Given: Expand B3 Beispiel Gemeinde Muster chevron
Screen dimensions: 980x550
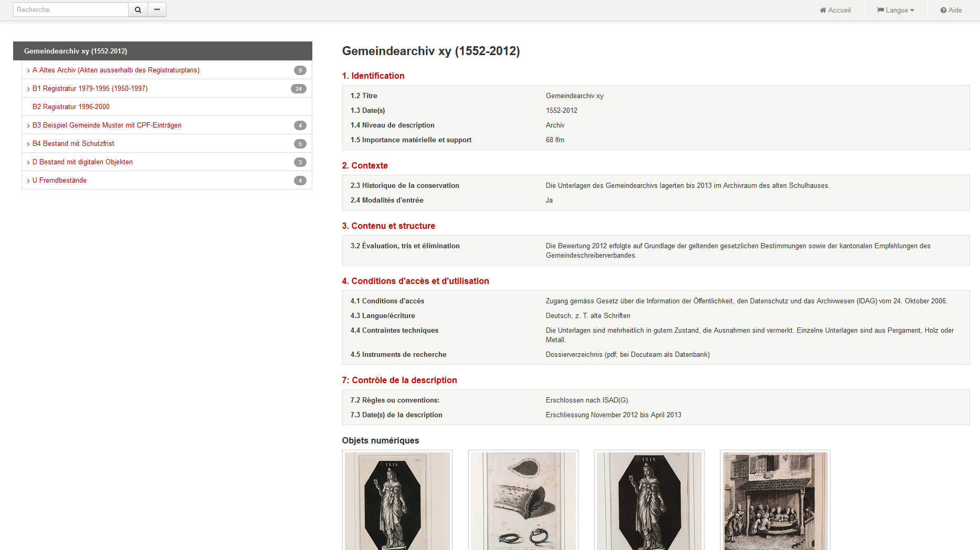Looking at the screenshot, I should pyautogui.click(x=28, y=125).
